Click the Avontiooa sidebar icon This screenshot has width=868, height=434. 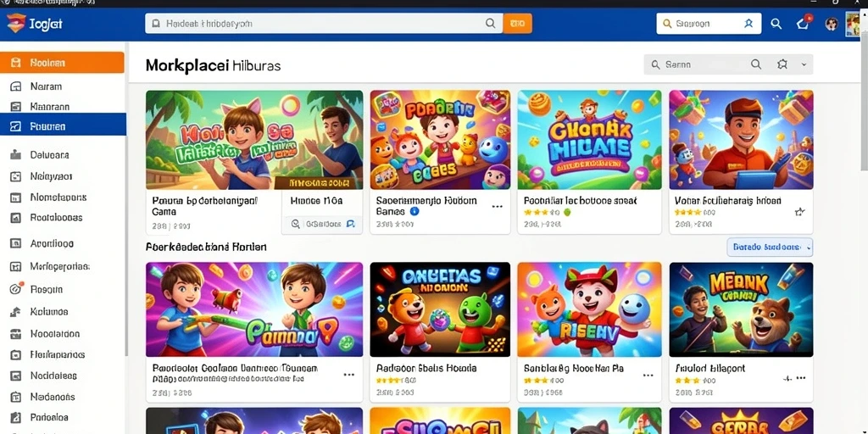16,243
